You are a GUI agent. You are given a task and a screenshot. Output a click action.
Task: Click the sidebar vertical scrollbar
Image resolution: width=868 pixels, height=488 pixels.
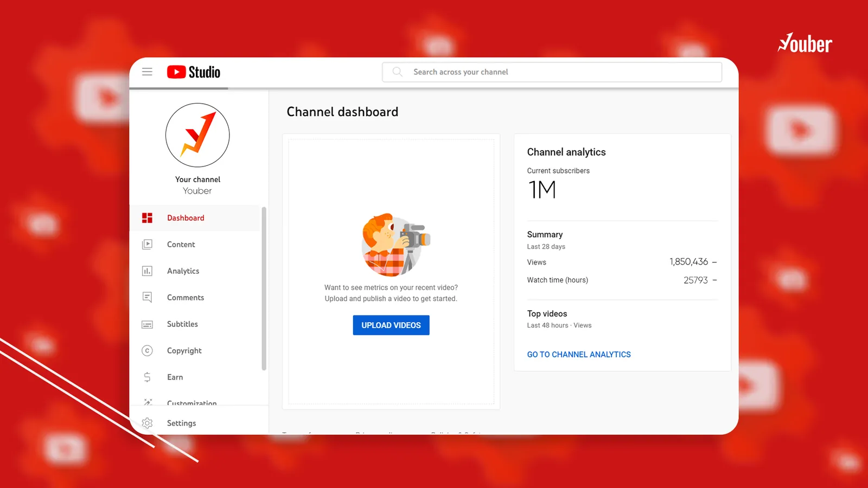(x=264, y=288)
